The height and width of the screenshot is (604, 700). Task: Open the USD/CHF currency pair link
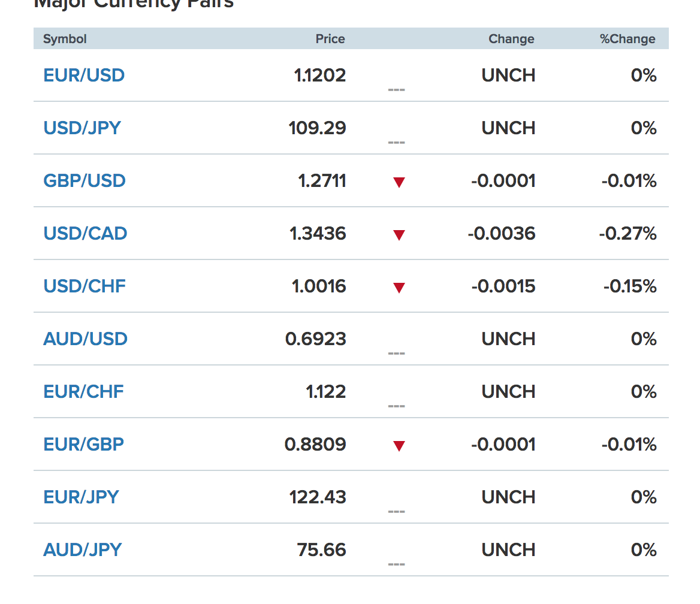(85, 286)
